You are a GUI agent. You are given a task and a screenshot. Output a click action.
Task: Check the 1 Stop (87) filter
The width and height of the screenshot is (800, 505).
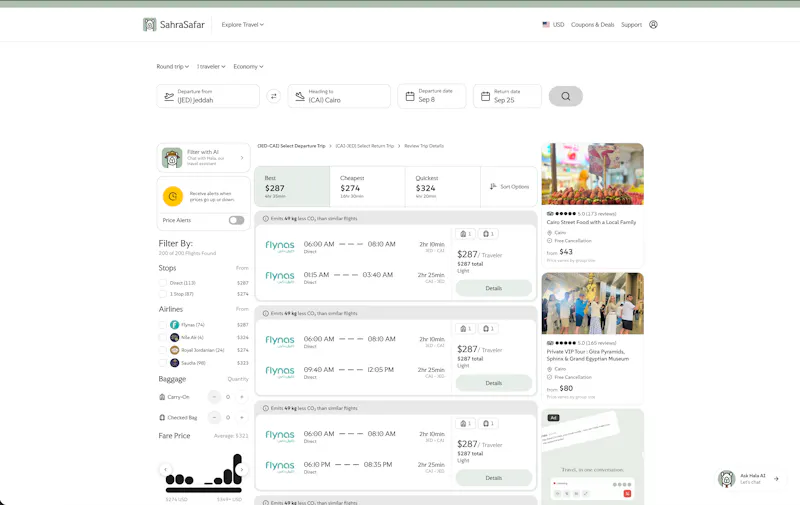point(163,294)
